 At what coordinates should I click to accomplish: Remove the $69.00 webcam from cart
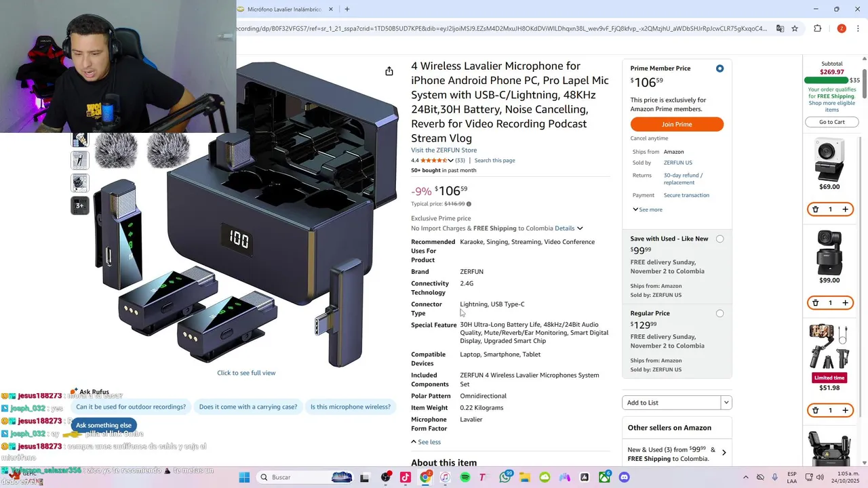pos(815,209)
